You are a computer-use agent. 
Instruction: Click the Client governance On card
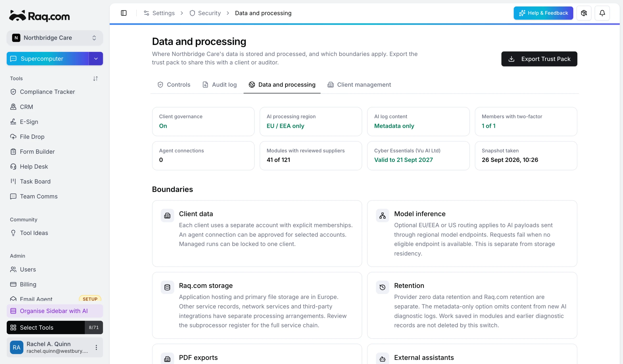tap(203, 121)
